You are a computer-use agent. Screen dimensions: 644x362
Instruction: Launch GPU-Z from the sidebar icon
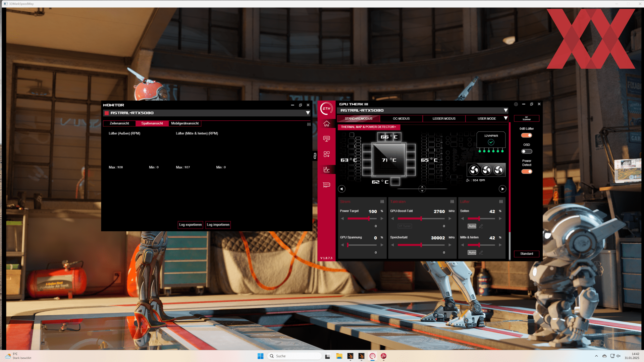(x=326, y=185)
